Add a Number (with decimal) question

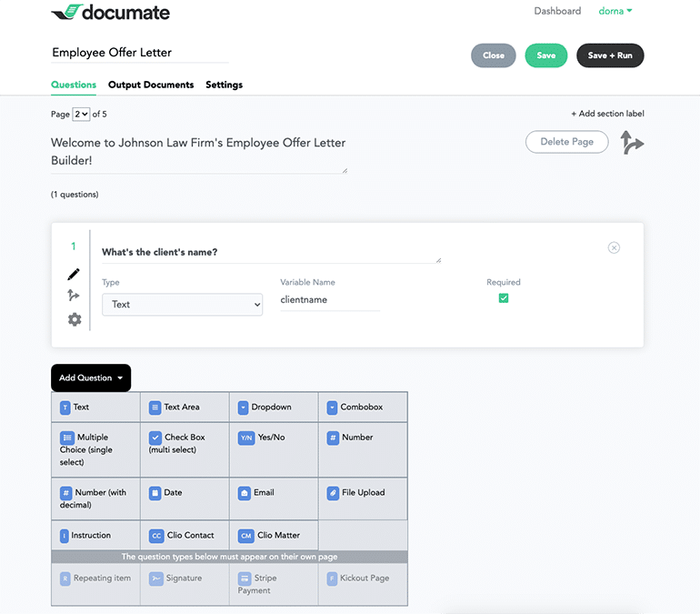click(x=96, y=498)
